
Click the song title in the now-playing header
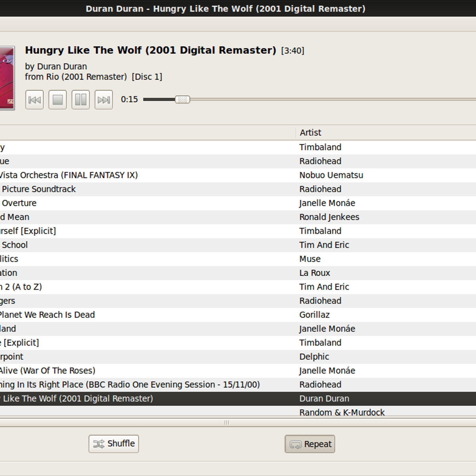point(150,50)
